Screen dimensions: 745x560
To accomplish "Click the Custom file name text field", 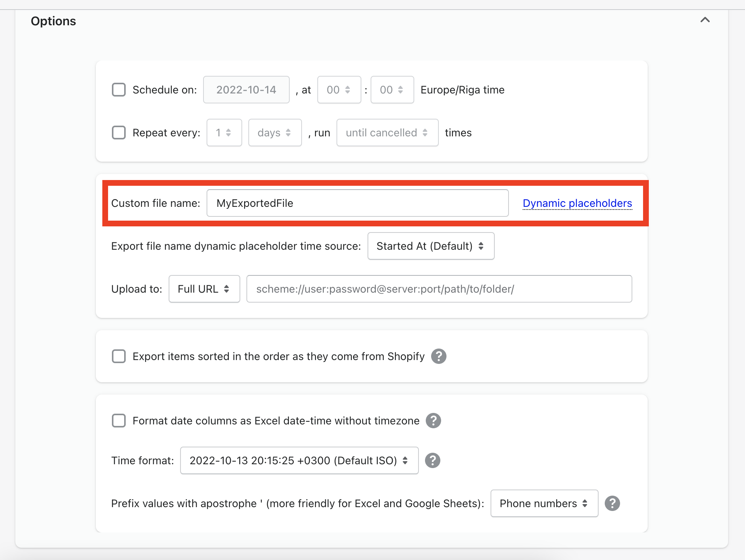I will point(357,203).
